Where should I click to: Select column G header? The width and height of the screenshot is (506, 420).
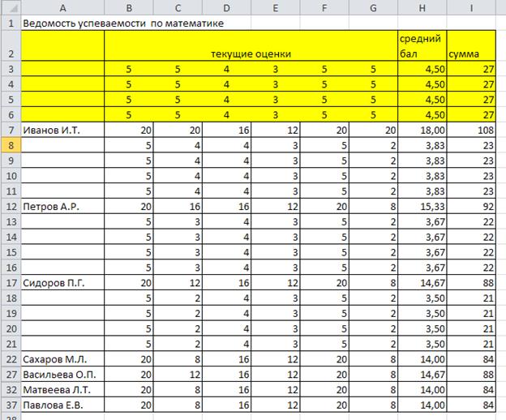(373, 8)
